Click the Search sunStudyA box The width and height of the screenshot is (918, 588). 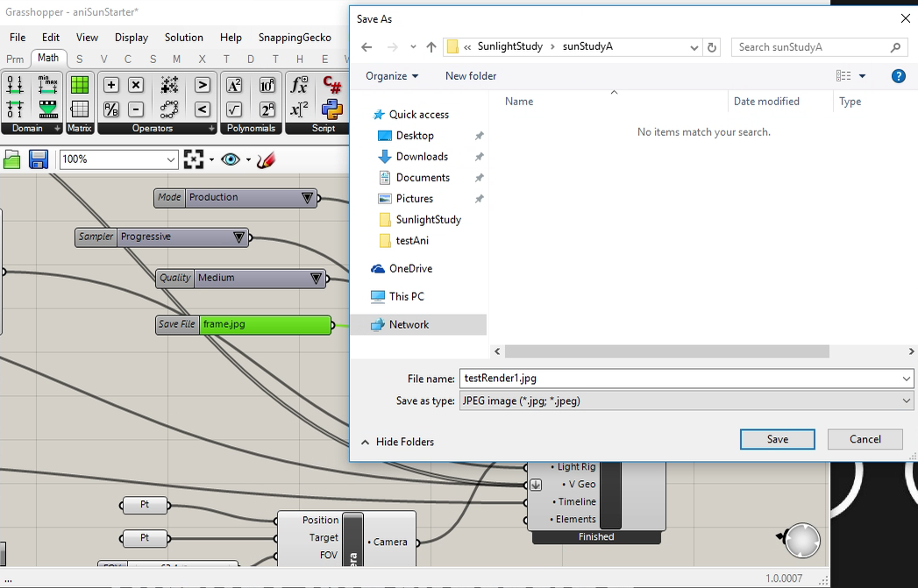(820, 47)
